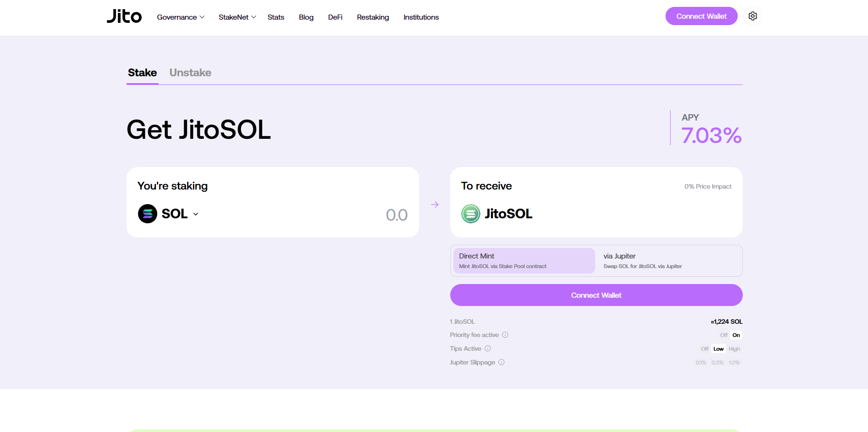Open the Restaking nav item

[373, 17]
